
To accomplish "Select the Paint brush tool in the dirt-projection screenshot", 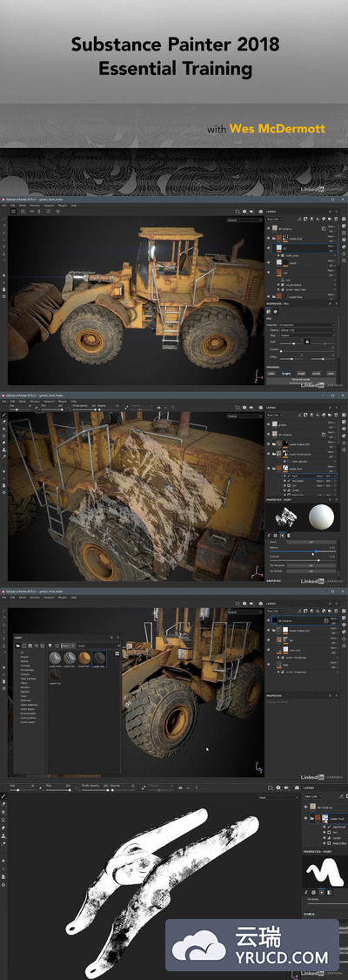I will [x=3, y=415].
